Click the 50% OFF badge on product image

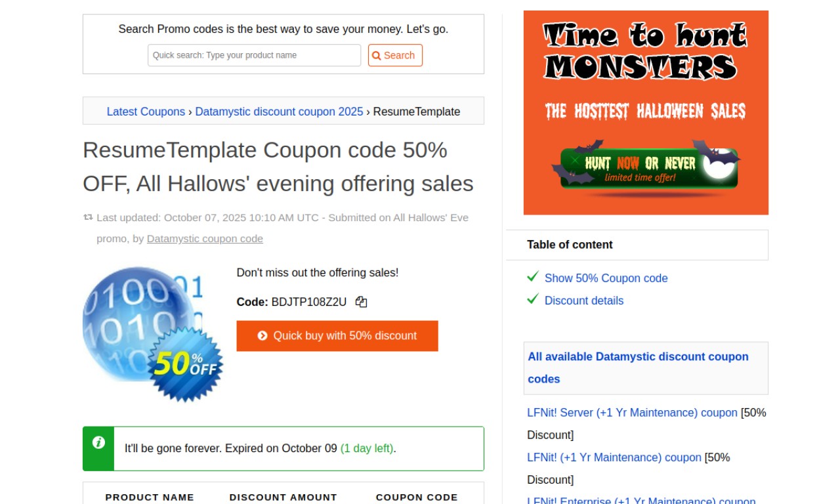(x=186, y=364)
